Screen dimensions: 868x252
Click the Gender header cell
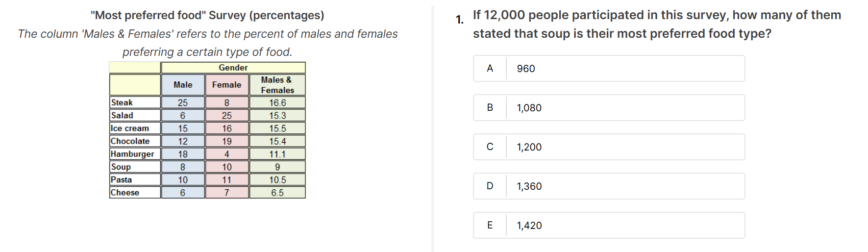(x=233, y=68)
